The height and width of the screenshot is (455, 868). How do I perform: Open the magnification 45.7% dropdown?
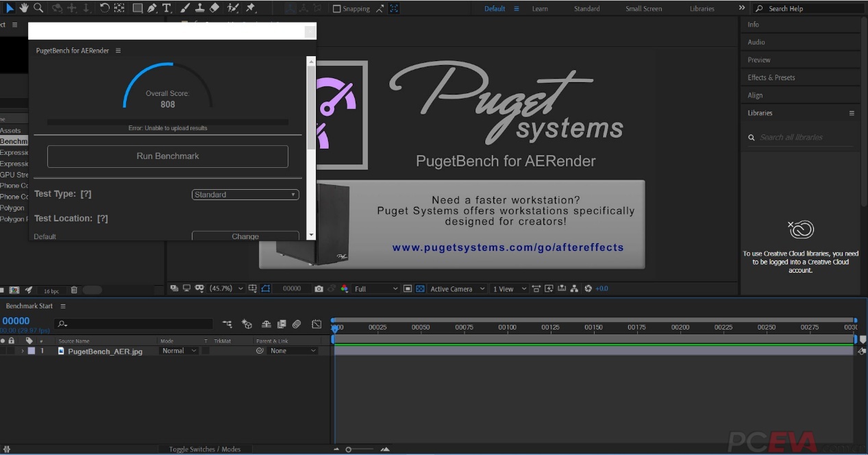[x=226, y=289]
